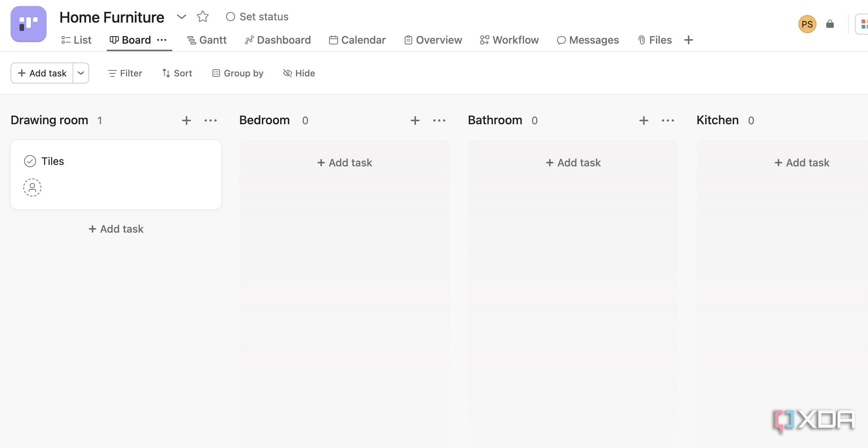
Task: Click Add task in Kitchen column
Action: [802, 163]
